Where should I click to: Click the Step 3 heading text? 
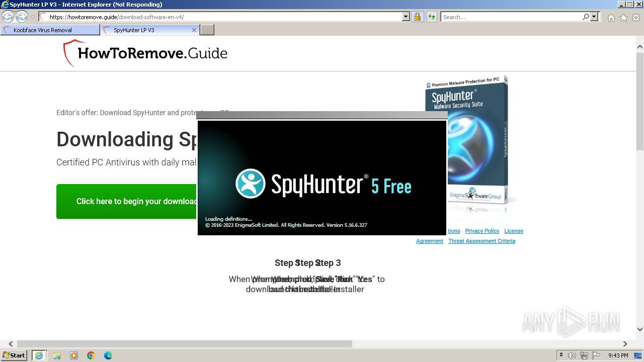[x=329, y=263]
